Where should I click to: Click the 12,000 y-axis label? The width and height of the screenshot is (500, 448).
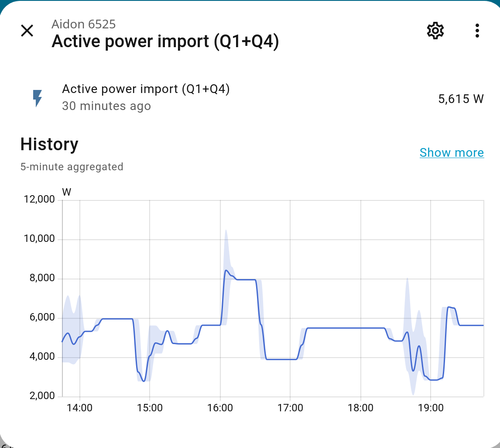39,200
